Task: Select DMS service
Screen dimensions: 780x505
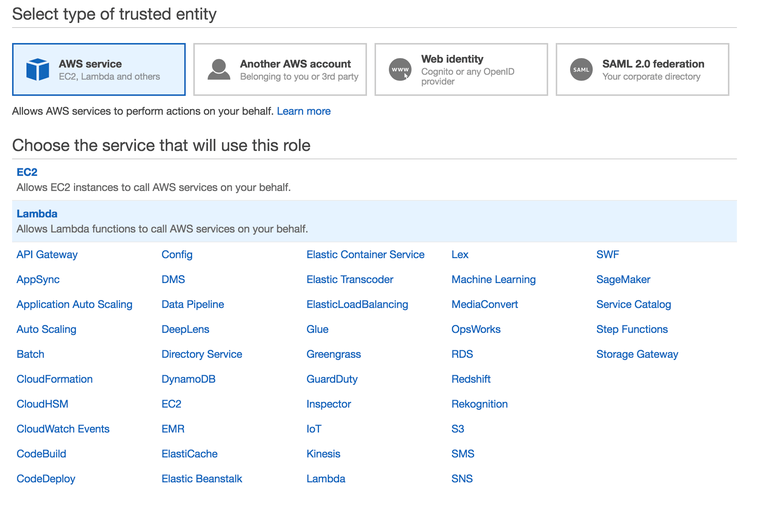Action: 173,279
